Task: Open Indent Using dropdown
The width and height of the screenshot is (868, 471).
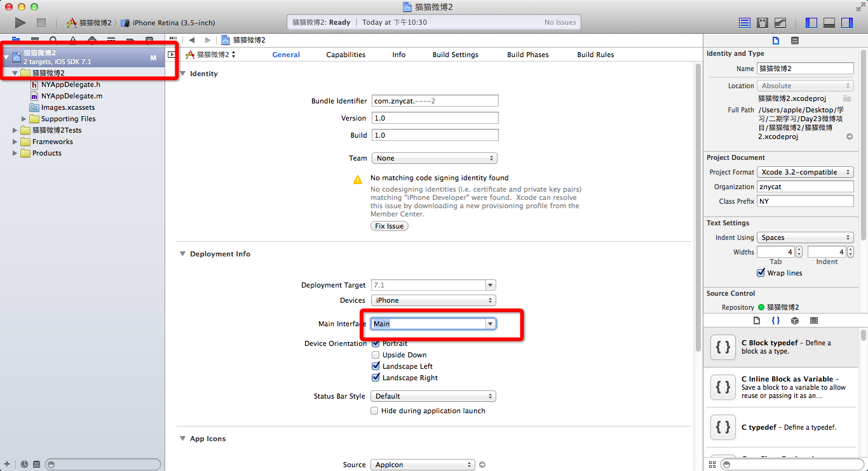Action: coord(805,237)
